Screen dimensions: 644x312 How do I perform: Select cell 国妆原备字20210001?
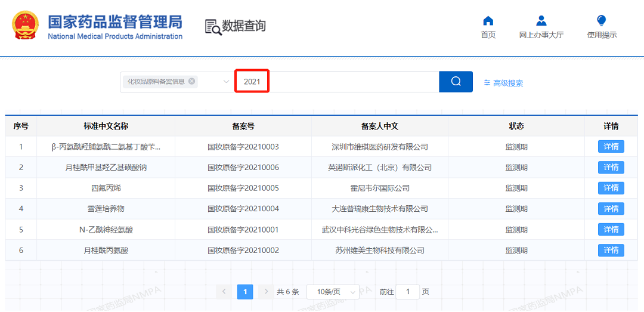[243, 229]
